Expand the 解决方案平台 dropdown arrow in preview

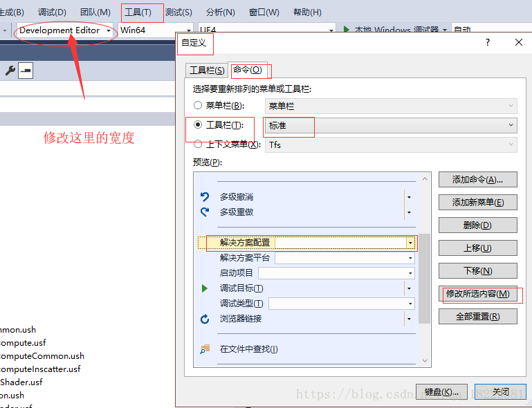(x=410, y=258)
